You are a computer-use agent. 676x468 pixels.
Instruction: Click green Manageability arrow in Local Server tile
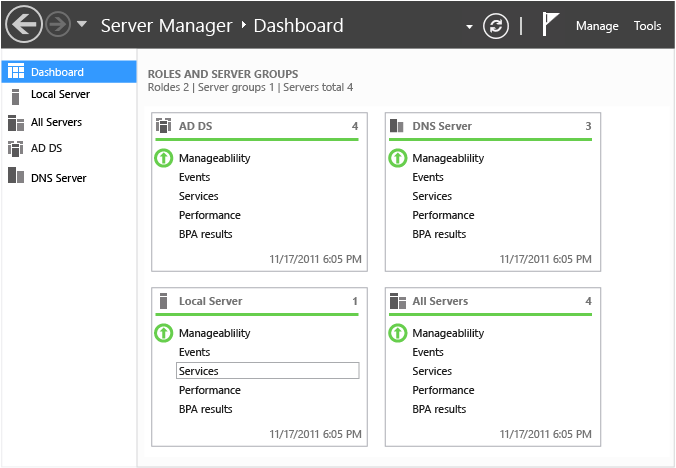click(x=164, y=333)
